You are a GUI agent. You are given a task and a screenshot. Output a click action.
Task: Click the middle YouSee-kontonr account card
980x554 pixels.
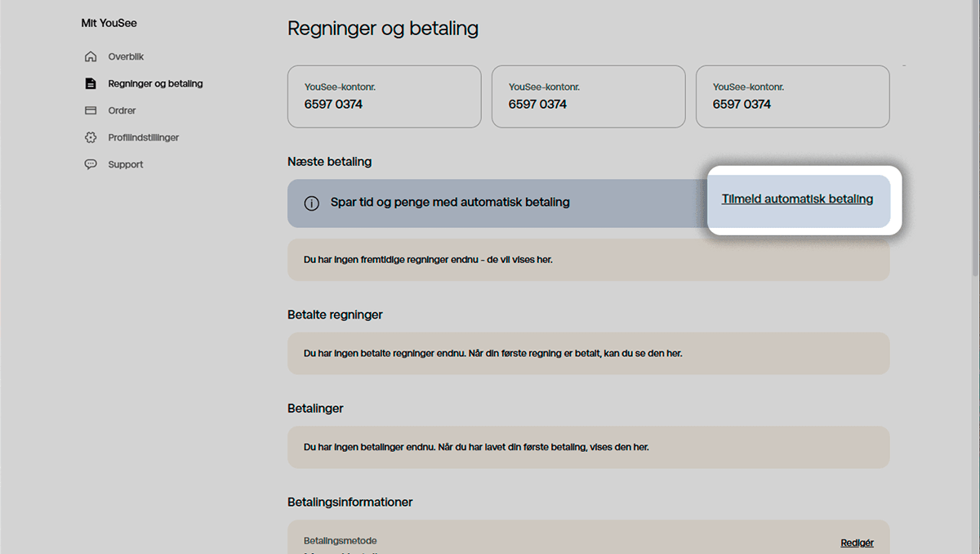pos(588,96)
